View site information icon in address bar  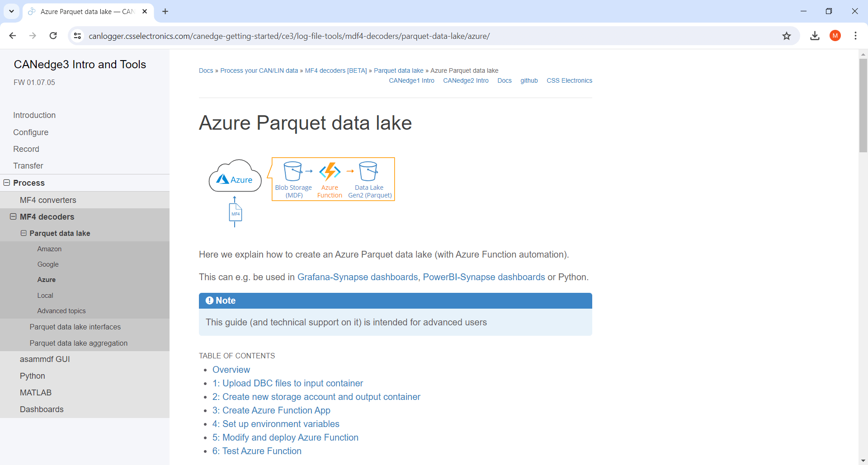(78, 36)
